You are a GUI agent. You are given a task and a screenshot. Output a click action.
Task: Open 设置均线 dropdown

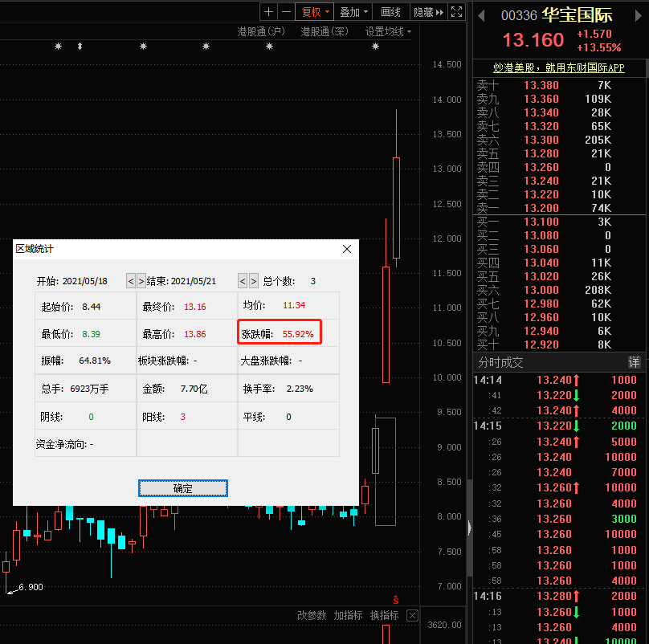388,31
